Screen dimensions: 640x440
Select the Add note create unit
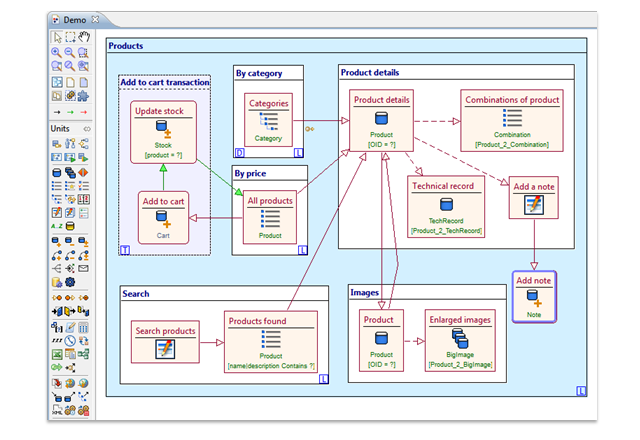[x=534, y=297]
